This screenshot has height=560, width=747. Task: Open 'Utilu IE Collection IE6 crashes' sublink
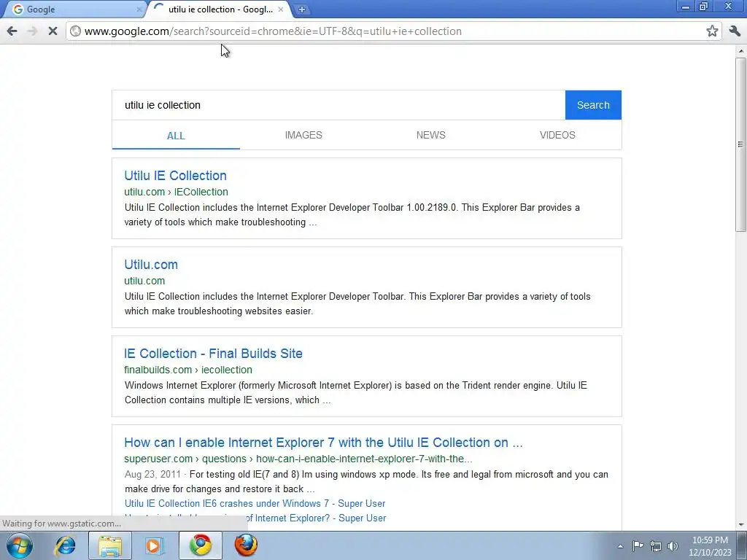point(255,504)
